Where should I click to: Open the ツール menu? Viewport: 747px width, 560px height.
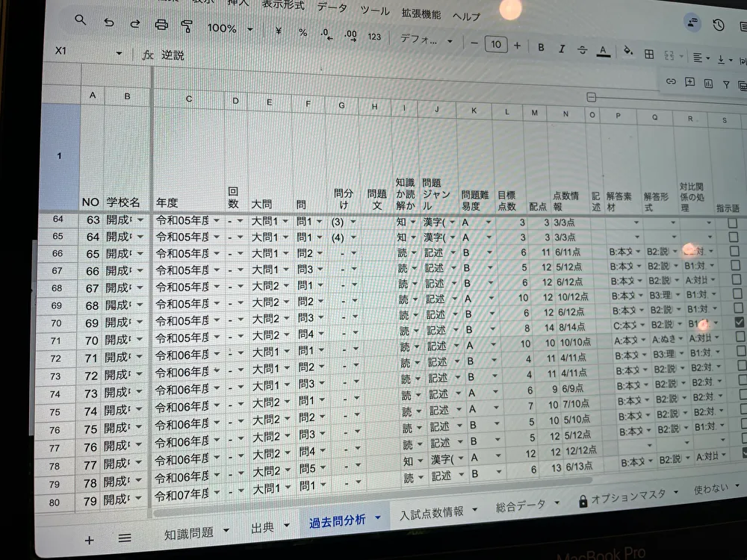tap(374, 10)
